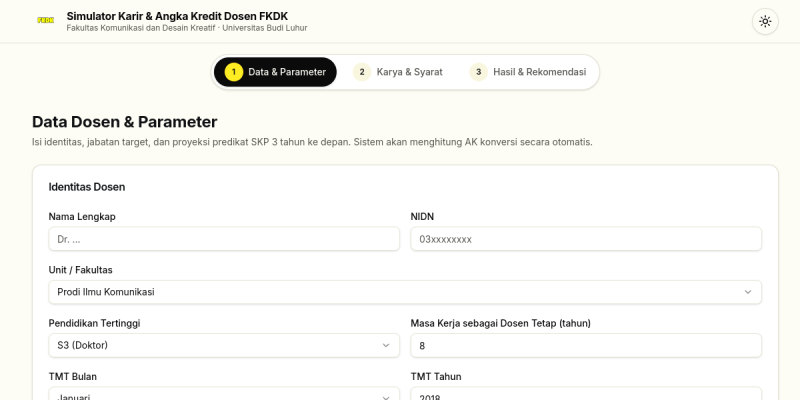Click the Simulator Karir & Angka Kredit title
Screen dimensions: 800x400
(177, 16)
